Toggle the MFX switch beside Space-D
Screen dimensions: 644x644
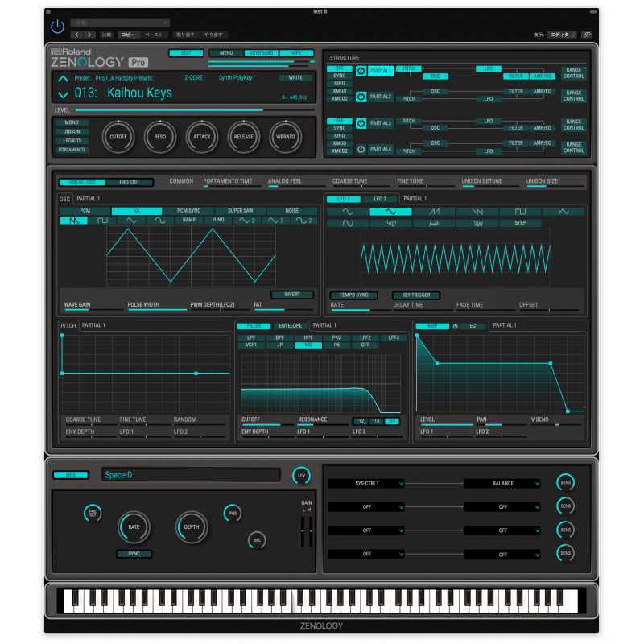pos(71,475)
